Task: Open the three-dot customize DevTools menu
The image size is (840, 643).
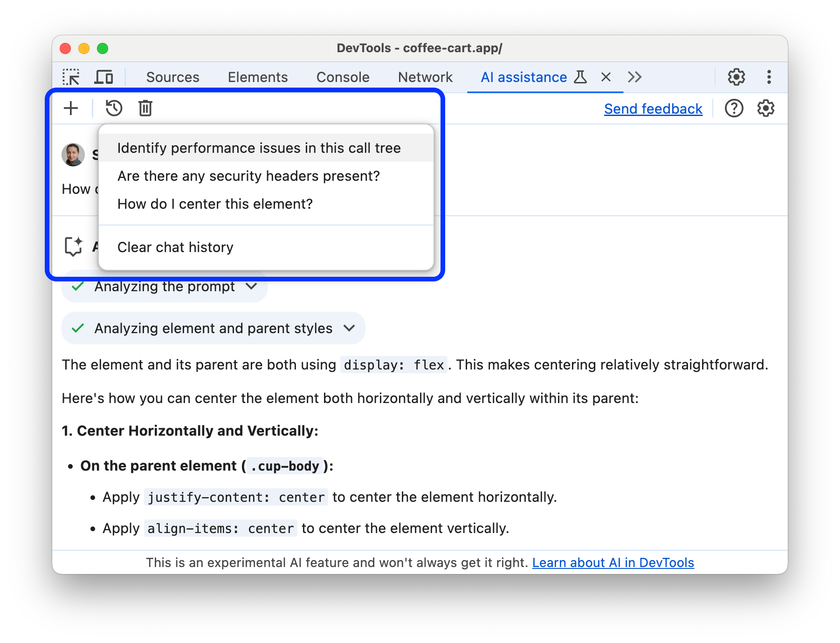Action: (769, 77)
